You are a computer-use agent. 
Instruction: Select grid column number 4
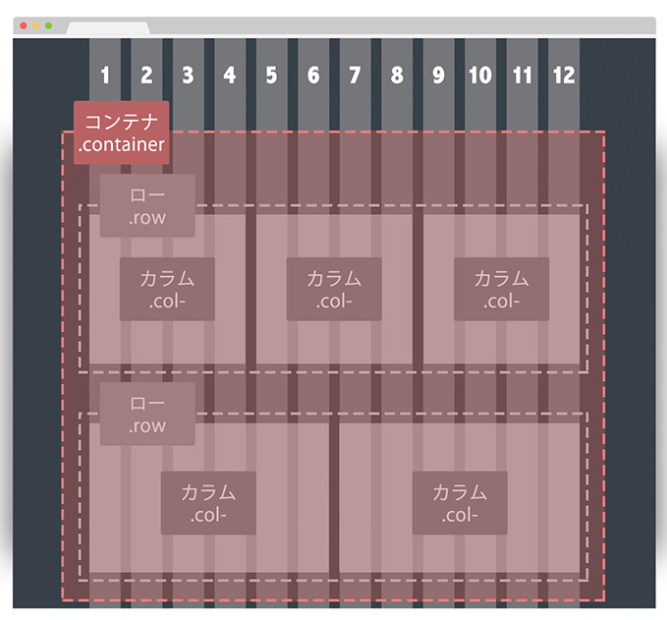tap(230, 75)
